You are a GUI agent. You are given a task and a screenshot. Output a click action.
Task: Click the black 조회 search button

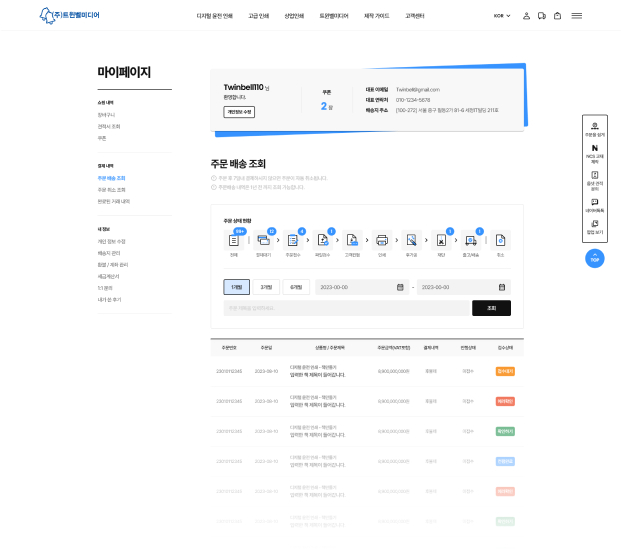491,308
